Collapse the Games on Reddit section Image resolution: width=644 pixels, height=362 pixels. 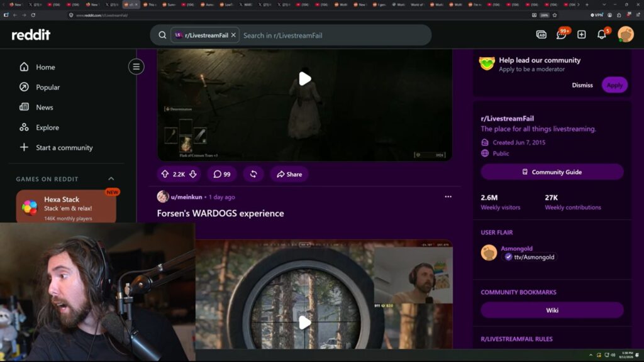coord(111,179)
